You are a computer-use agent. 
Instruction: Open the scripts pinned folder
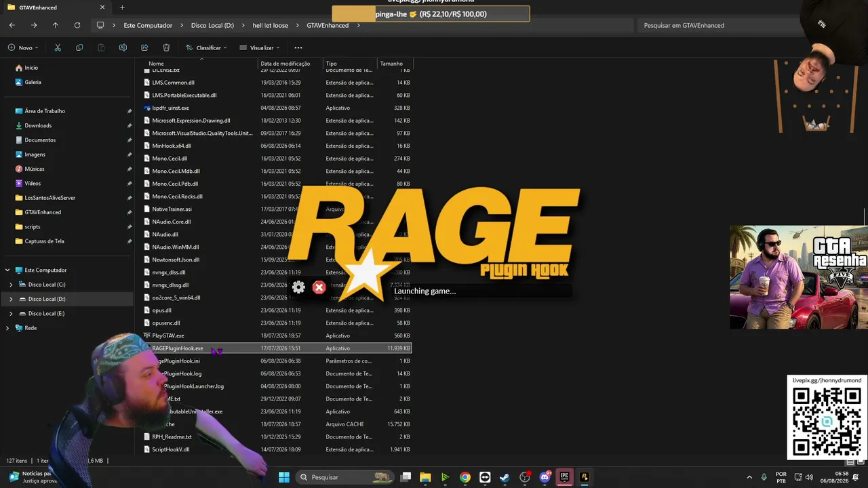tap(32, 226)
